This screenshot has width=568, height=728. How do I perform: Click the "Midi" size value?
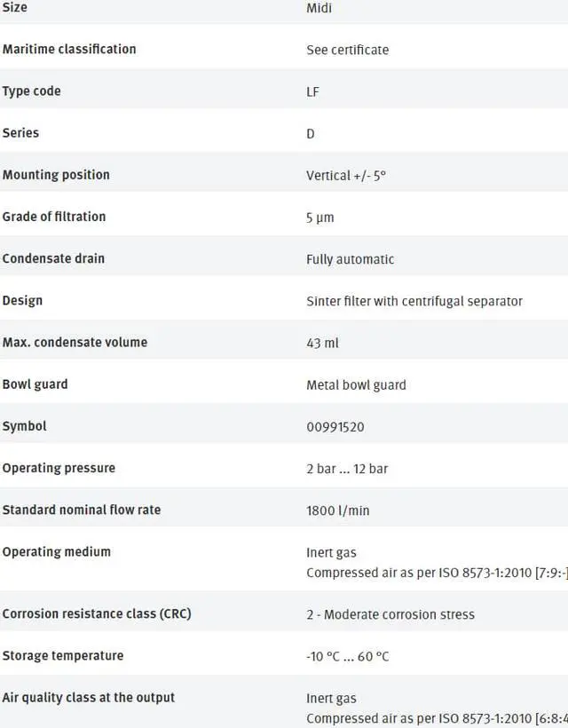click(x=319, y=8)
